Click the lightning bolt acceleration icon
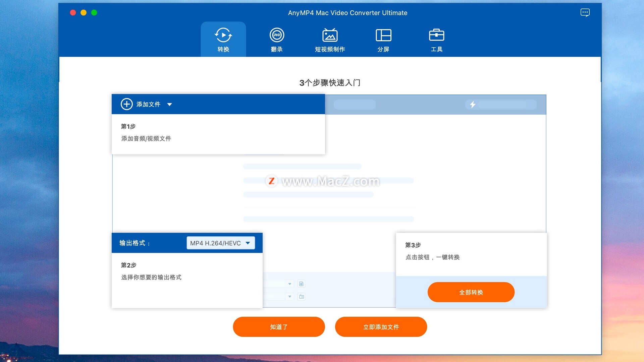The width and height of the screenshot is (644, 362). click(x=473, y=105)
